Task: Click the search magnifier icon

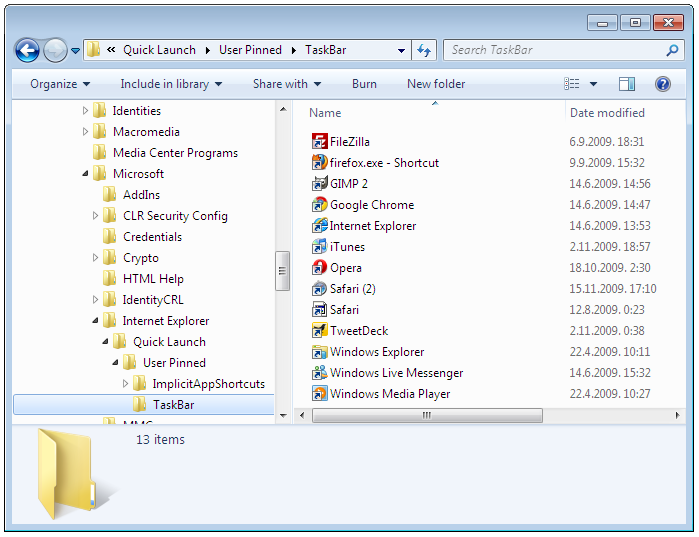Action: pyautogui.click(x=672, y=50)
